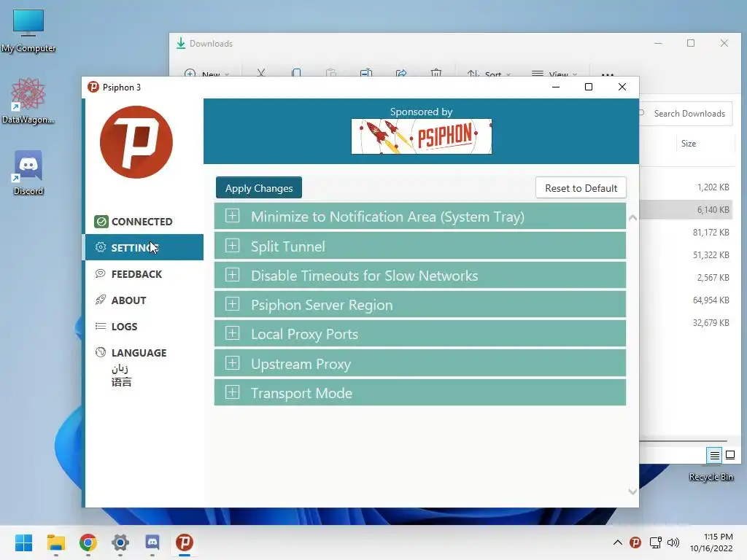Click settings scrollbar down arrow
This screenshot has width=747, height=560.
632,491
